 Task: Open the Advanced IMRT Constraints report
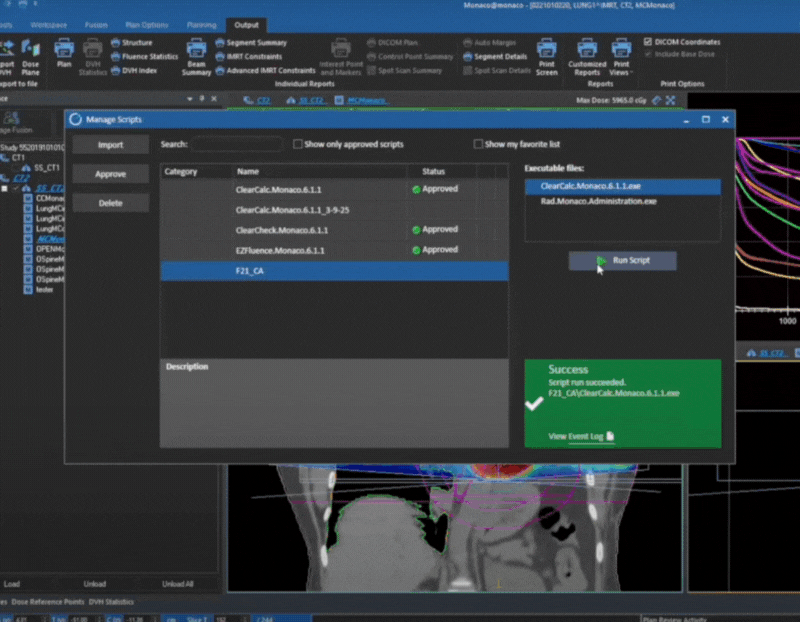pyautogui.click(x=265, y=71)
